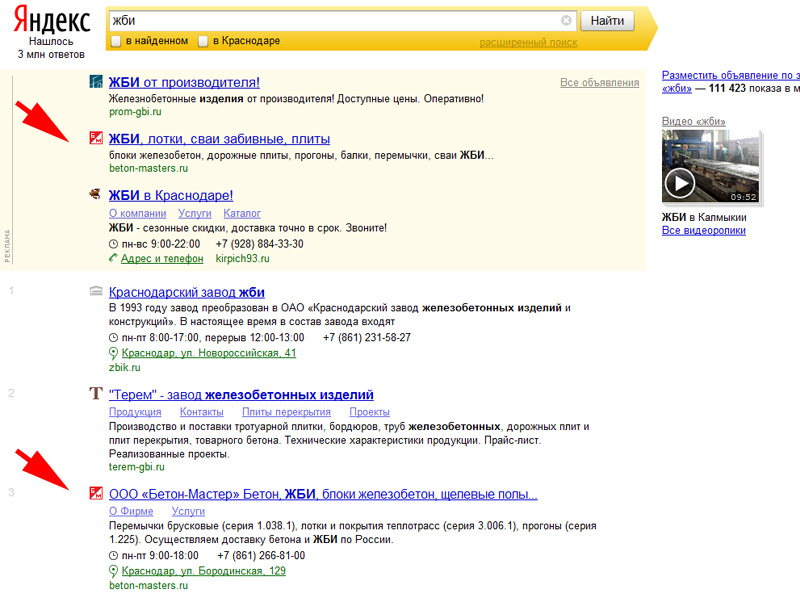Click favicon next to ЖБИ в Краснодаре
The height and width of the screenshot is (600, 800).
[95, 194]
